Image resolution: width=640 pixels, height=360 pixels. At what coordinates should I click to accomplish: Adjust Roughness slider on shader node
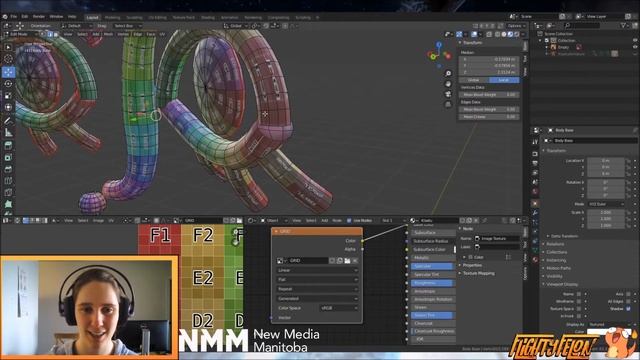(433, 283)
